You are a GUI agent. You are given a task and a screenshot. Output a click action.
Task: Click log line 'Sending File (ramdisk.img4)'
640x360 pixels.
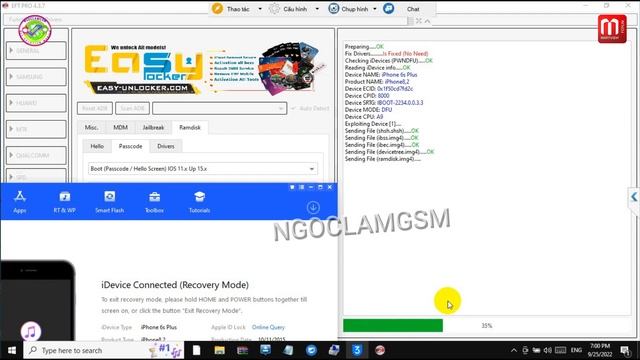(x=383, y=159)
